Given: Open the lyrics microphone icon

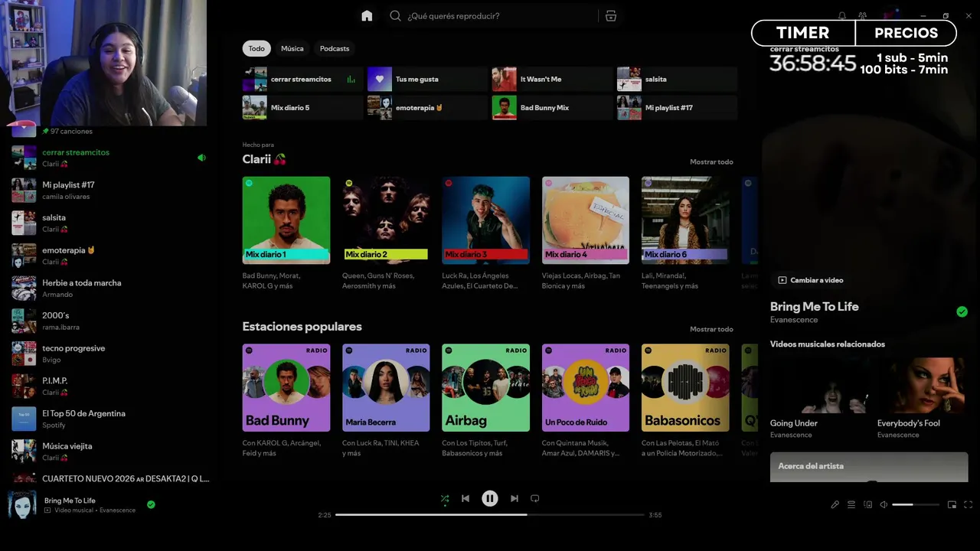Looking at the screenshot, I should (835, 504).
